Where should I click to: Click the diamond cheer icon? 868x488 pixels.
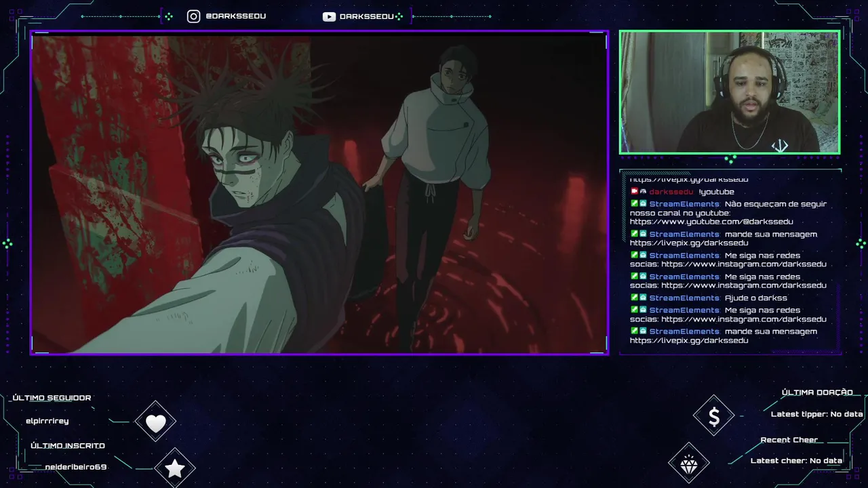coord(689,464)
